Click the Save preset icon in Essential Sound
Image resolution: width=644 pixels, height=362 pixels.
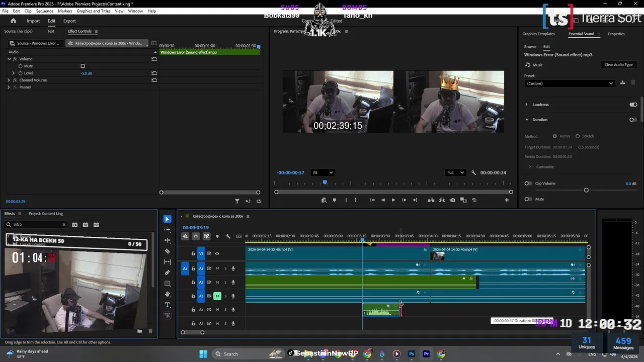[622, 83]
